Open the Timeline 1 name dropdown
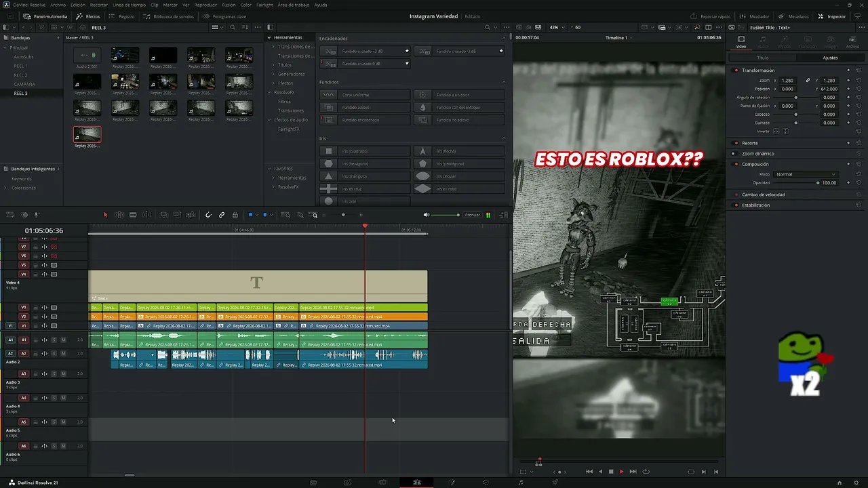The height and width of the screenshot is (488, 868). [618, 38]
